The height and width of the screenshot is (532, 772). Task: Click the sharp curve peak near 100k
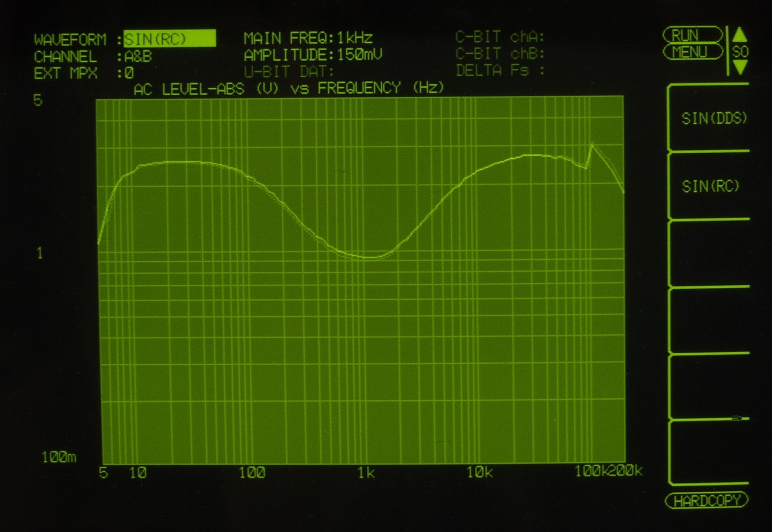(x=592, y=145)
